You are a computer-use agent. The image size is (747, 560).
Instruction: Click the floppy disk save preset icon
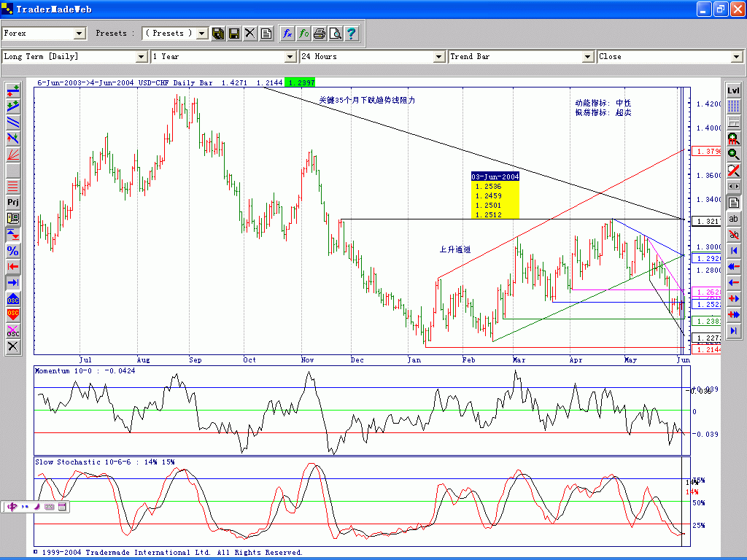234,34
